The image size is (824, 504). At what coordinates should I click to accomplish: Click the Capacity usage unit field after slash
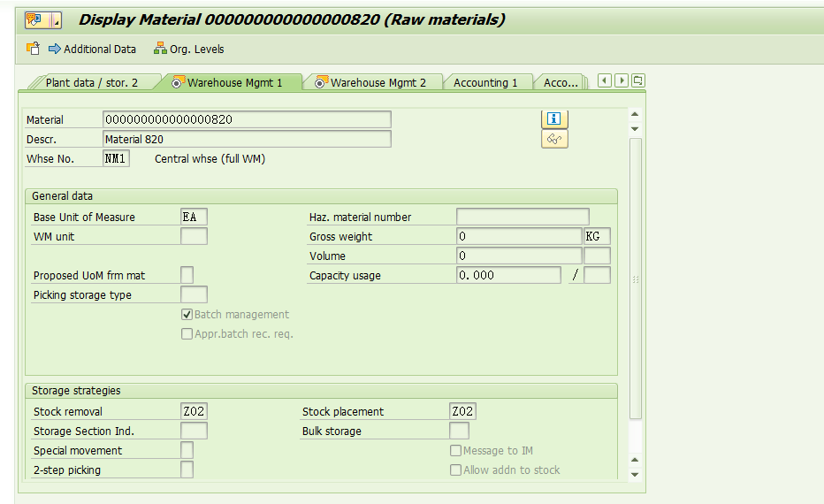coord(597,275)
